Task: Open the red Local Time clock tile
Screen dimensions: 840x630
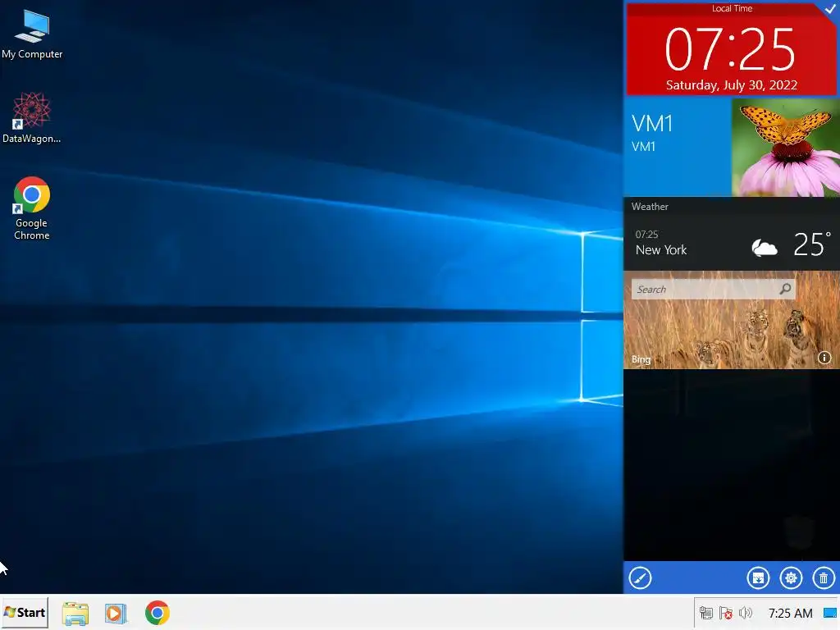Action: 732,49
